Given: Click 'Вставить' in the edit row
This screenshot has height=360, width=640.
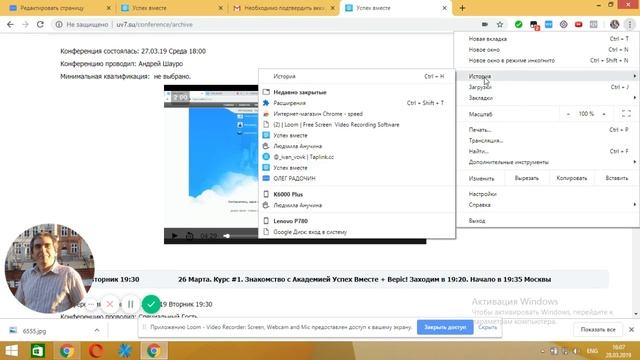Looking at the screenshot, I should coord(616,178).
